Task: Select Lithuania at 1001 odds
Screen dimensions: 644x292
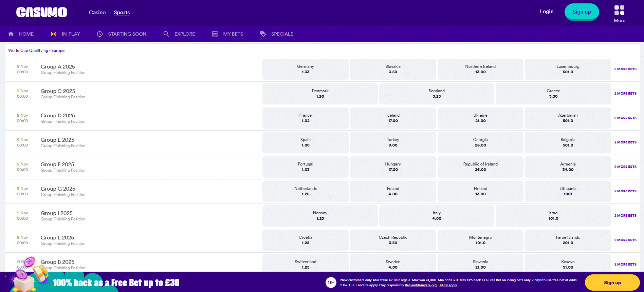Action: click(568, 191)
